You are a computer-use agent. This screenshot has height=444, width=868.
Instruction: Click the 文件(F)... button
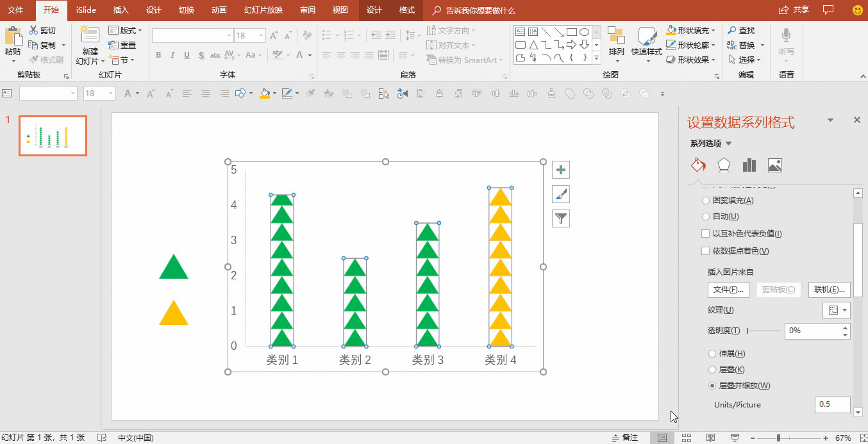[x=728, y=290]
